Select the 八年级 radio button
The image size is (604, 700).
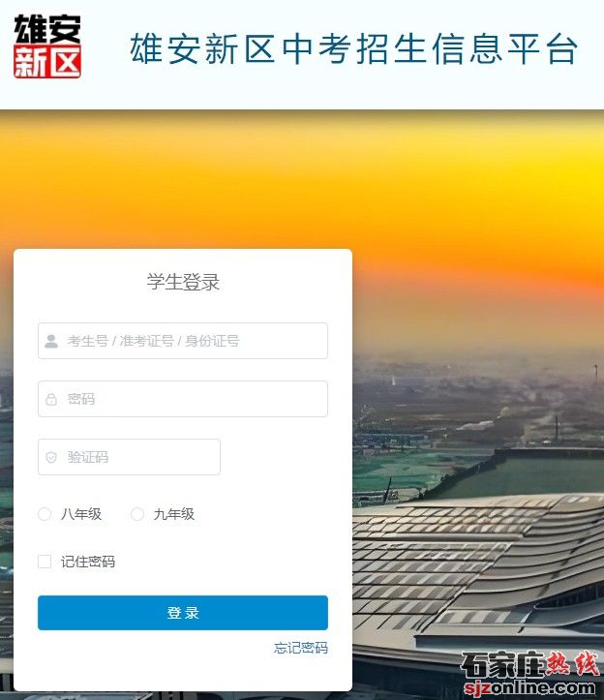(45, 514)
